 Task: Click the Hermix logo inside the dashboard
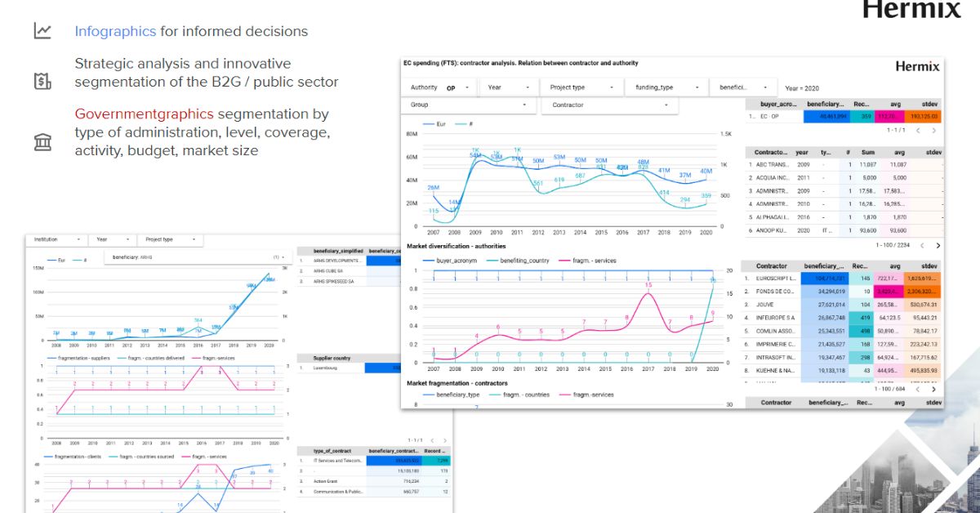tap(917, 67)
